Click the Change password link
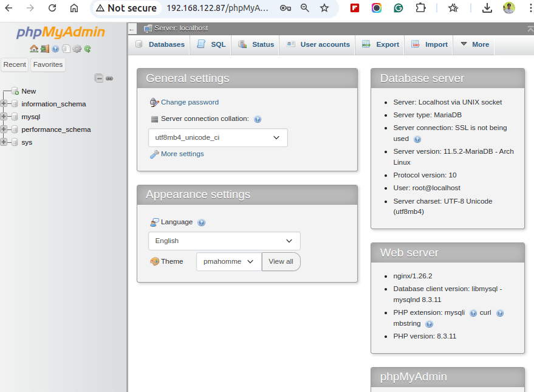The height and width of the screenshot is (392, 534). [x=190, y=102]
